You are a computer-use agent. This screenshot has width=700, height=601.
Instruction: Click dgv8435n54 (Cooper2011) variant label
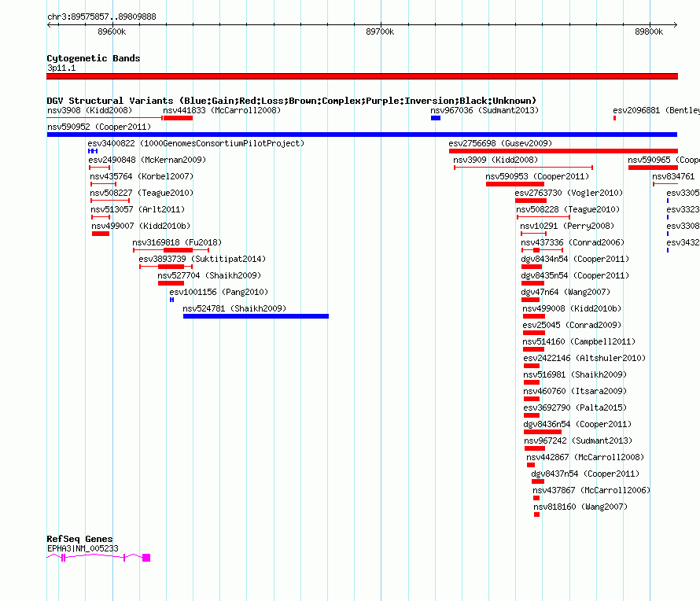575,275
